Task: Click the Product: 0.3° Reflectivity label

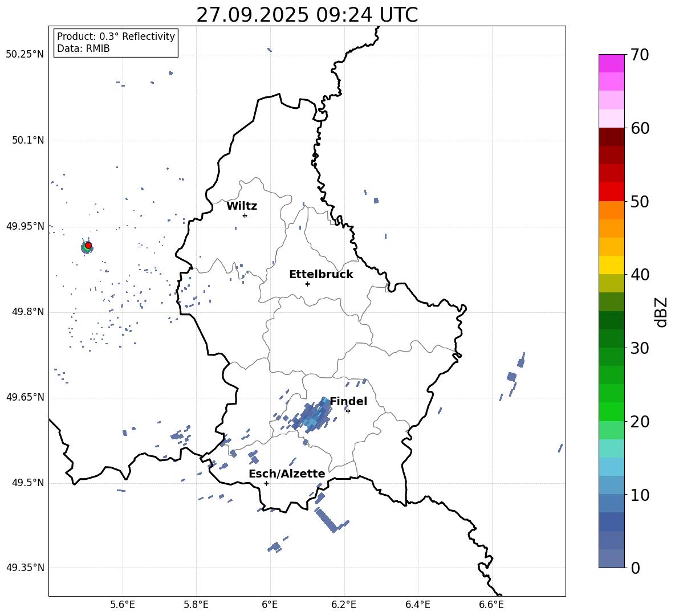Action: 116,36
